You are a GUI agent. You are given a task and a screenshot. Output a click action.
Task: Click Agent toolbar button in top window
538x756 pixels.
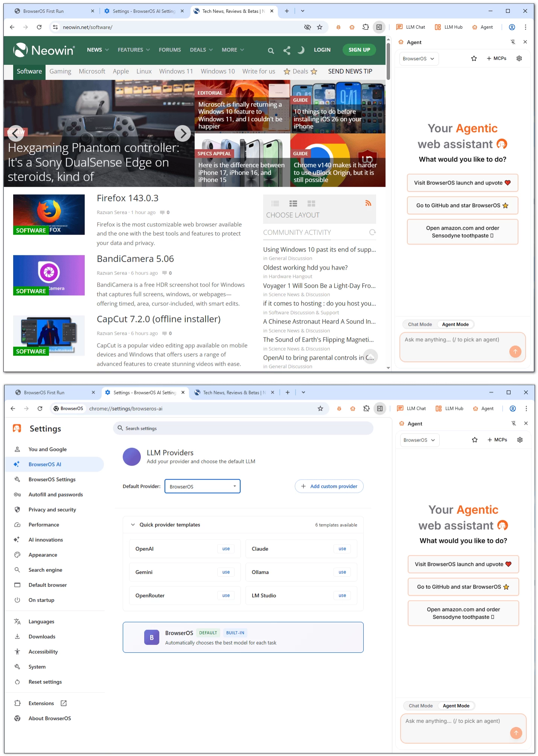tap(483, 27)
